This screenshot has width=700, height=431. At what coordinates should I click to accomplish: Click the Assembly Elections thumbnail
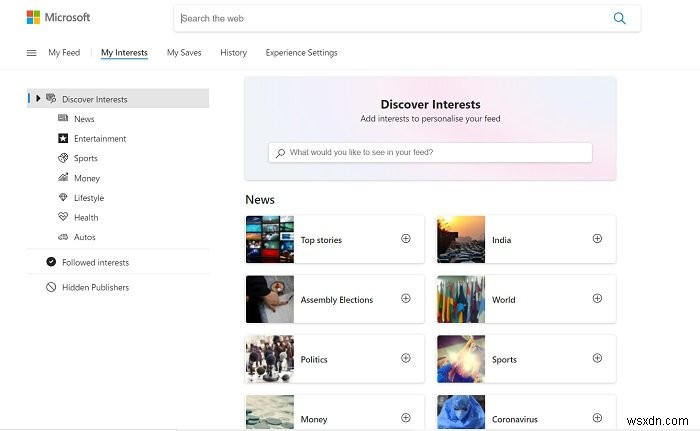pyautogui.click(x=270, y=299)
